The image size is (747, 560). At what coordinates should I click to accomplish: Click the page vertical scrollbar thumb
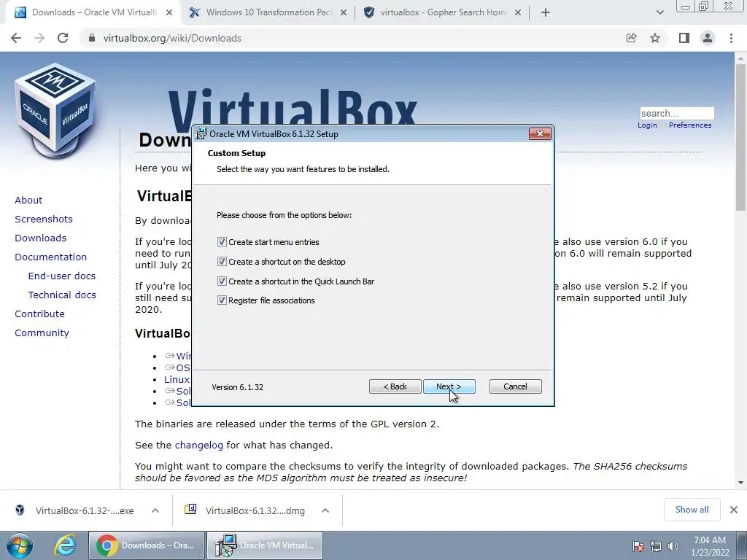coord(741,138)
